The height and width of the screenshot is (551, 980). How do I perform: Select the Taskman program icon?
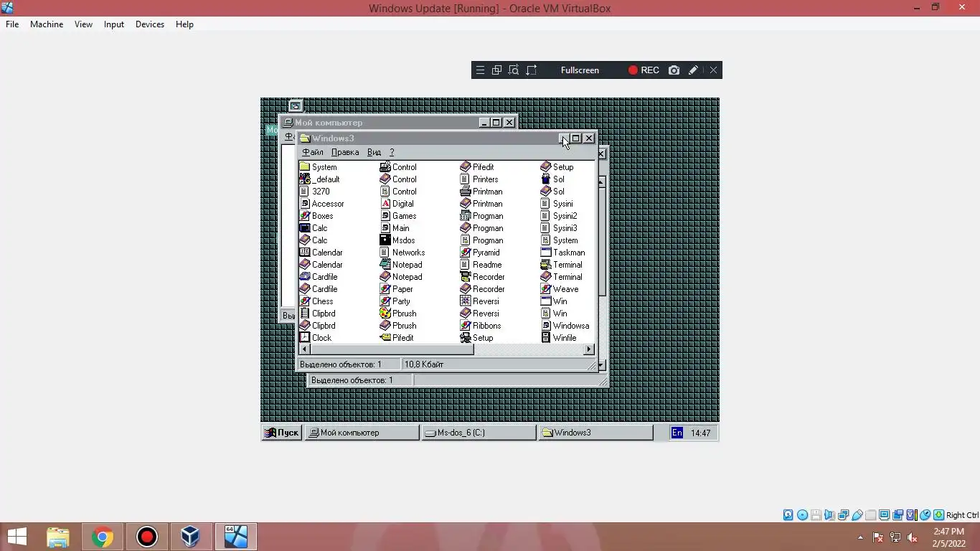click(563, 253)
